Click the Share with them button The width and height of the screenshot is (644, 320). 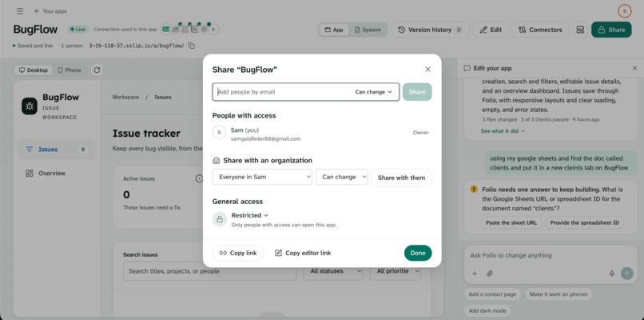click(x=401, y=178)
